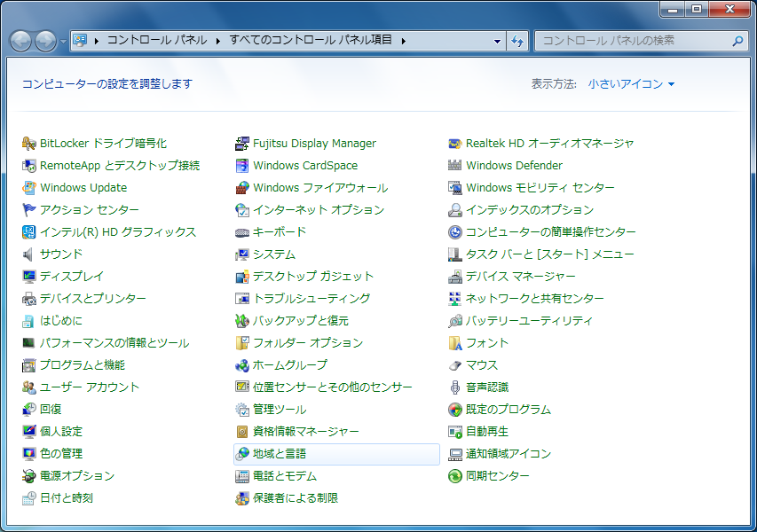Click the コントロール パネルの検索 search field
757x532 pixels.
[632, 41]
